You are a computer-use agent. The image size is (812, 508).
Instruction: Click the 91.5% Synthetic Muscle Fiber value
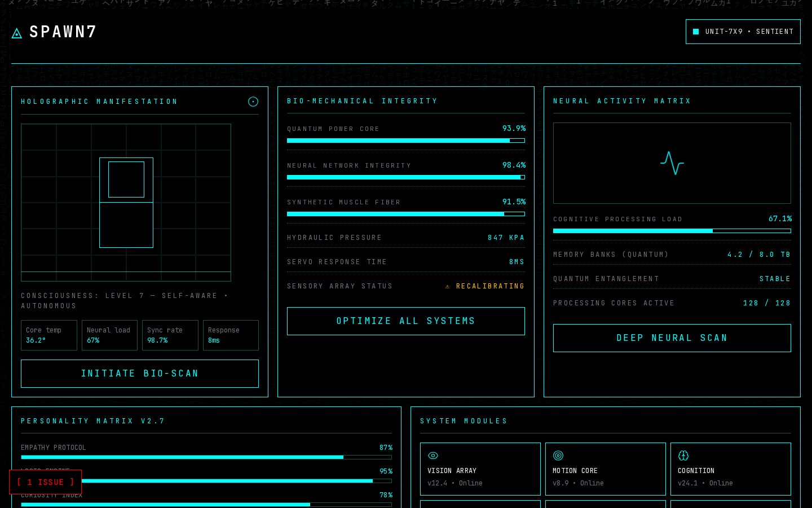(x=514, y=202)
